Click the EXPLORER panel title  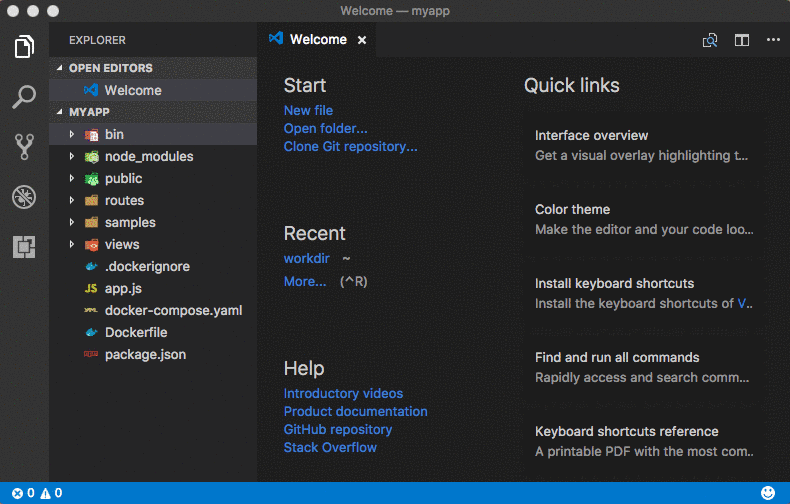coord(97,40)
